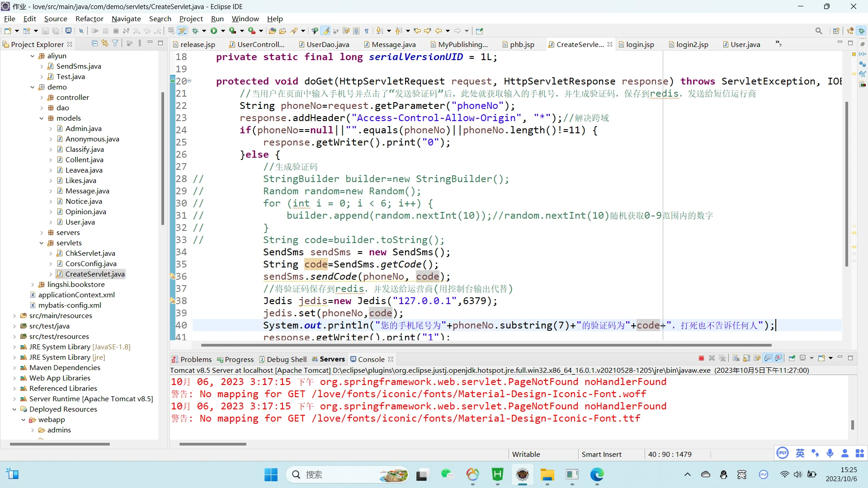Toggle Show Console When Standard Out Changes
Screen dimensions: 868x488
click(x=768, y=358)
